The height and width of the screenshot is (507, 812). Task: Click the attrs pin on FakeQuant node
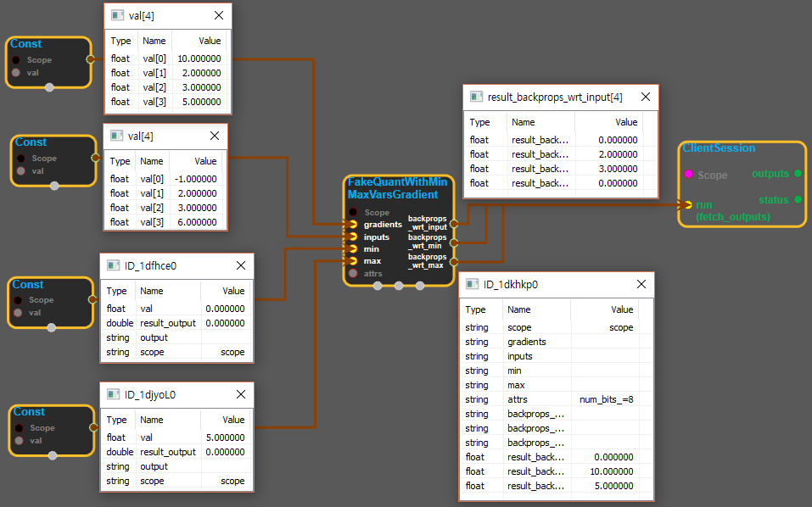pyautogui.click(x=354, y=274)
